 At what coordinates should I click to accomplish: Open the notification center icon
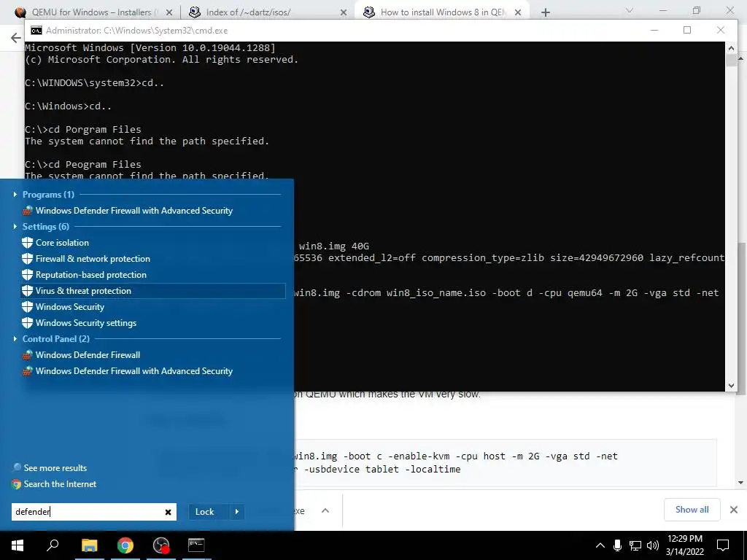coord(723,545)
